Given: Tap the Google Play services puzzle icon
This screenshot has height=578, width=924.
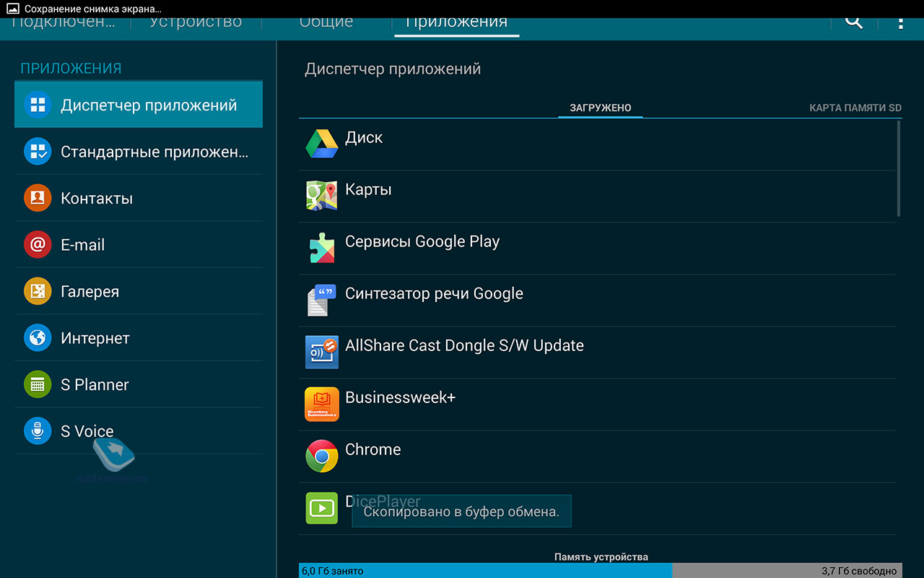Looking at the screenshot, I should pyautogui.click(x=321, y=248).
